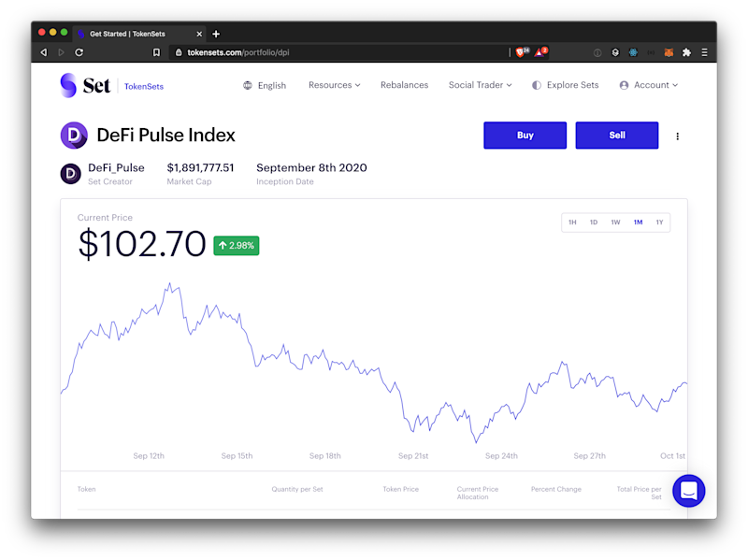
Task: Close the Get Started TokenSets tab
Action: pyautogui.click(x=199, y=34)
